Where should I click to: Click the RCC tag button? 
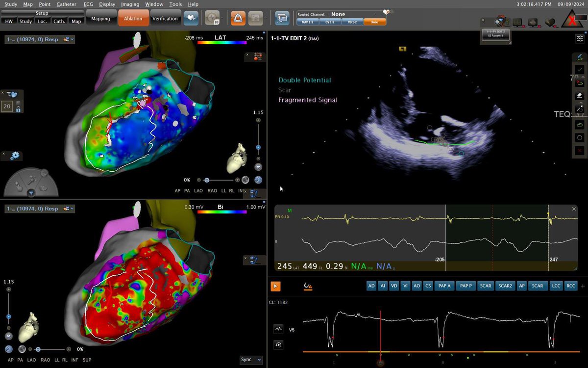[x=571, y=286]
